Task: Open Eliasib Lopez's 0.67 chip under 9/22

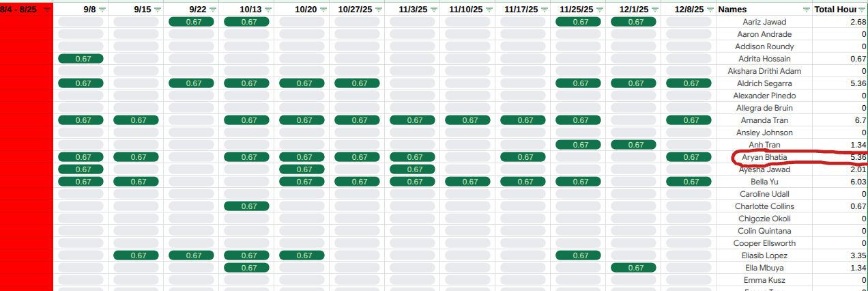Action: (x=191, y=255)
